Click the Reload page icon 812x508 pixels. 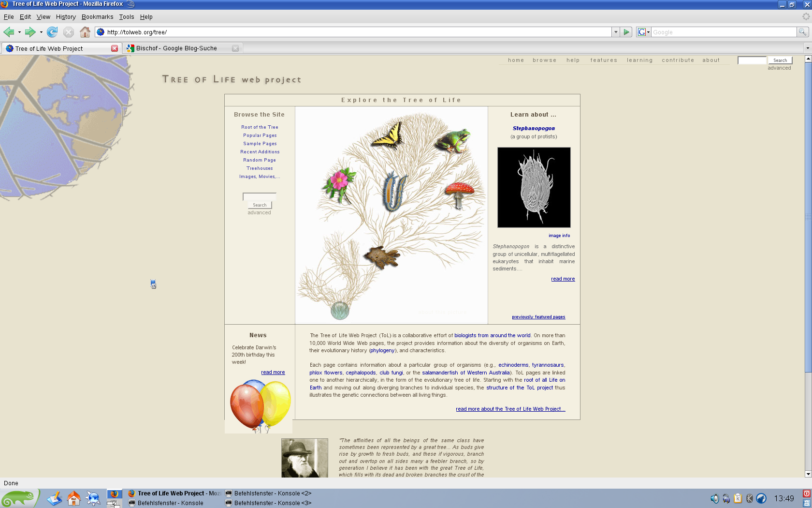click(52, 32)
